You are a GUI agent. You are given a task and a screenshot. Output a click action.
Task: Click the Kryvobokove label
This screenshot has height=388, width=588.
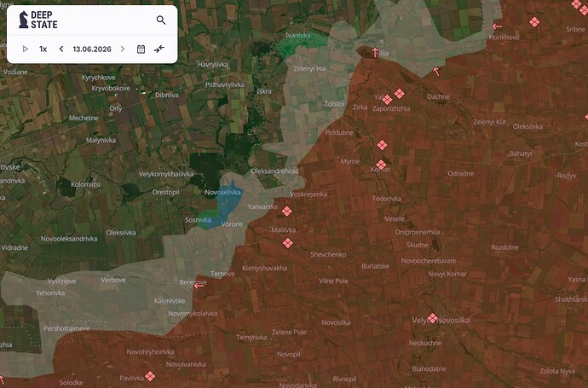(x=111, y=89)
